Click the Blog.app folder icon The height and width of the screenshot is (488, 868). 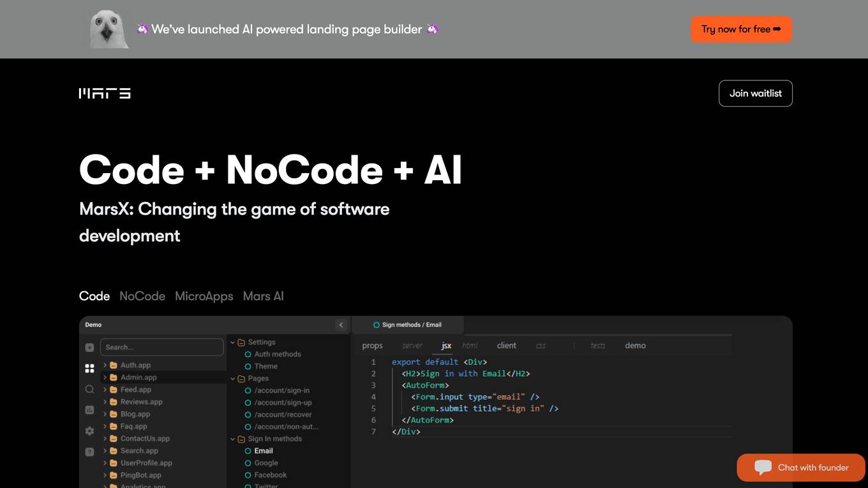click(x=114, y=414)
